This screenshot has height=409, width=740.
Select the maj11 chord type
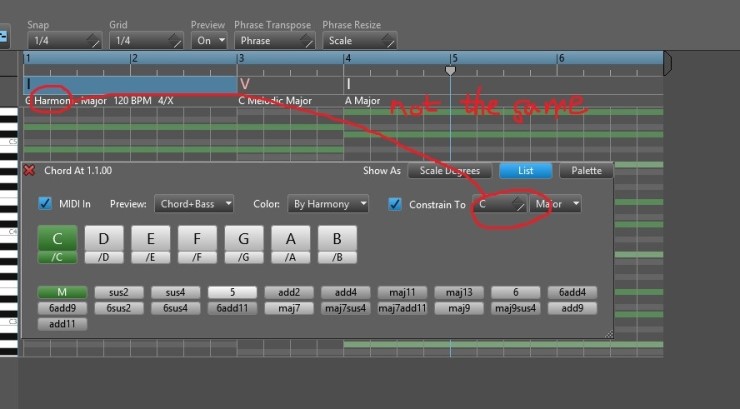click(x=402, y=292)
